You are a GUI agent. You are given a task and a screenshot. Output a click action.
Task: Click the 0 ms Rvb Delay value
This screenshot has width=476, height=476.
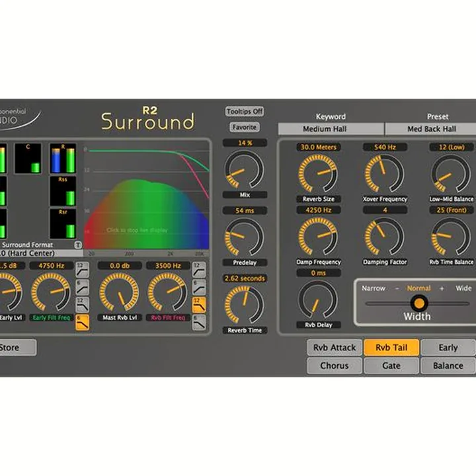[319, 273]
